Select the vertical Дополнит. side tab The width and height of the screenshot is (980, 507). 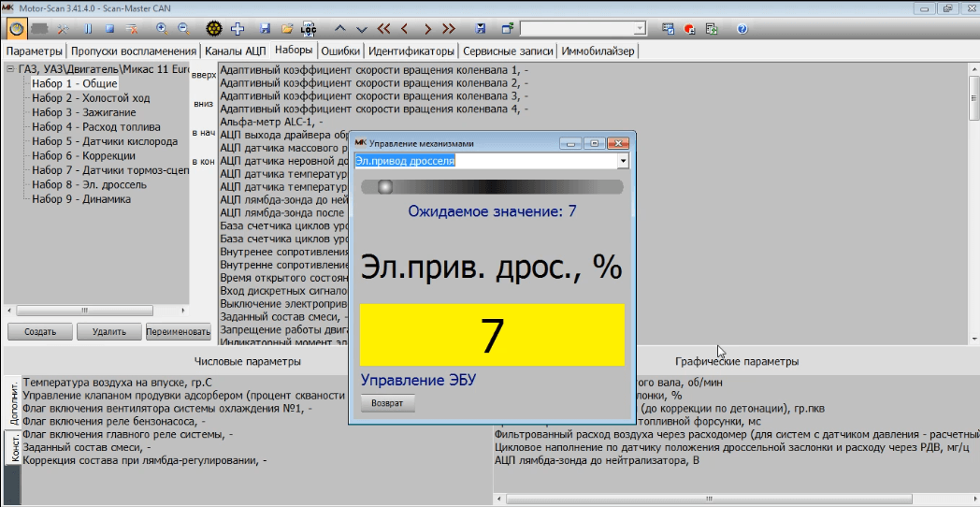click(x=14, y=405)
